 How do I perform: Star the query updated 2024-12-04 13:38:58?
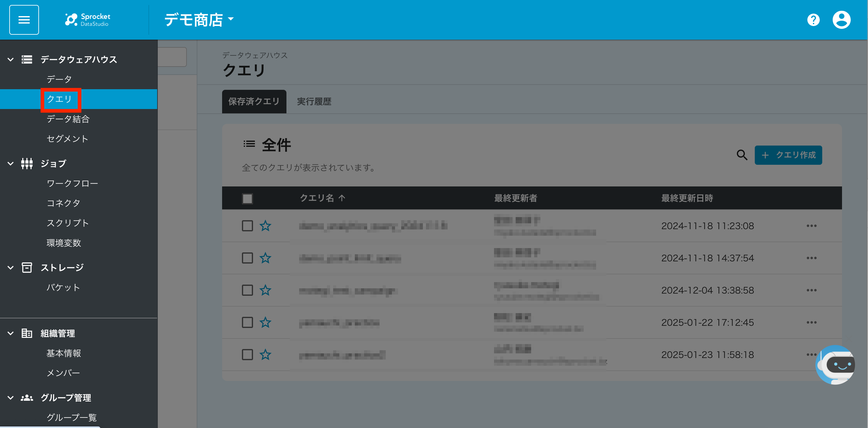click(265, 290)
